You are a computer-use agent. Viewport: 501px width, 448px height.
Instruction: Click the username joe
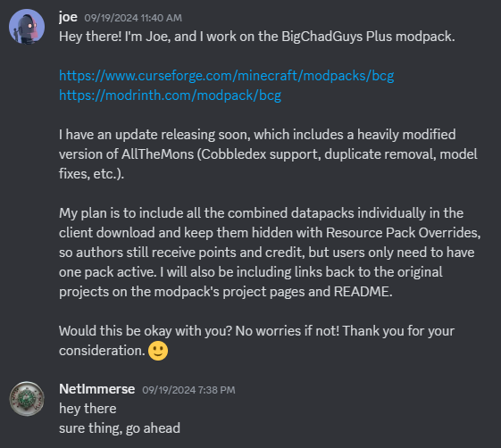click(68, 17)
